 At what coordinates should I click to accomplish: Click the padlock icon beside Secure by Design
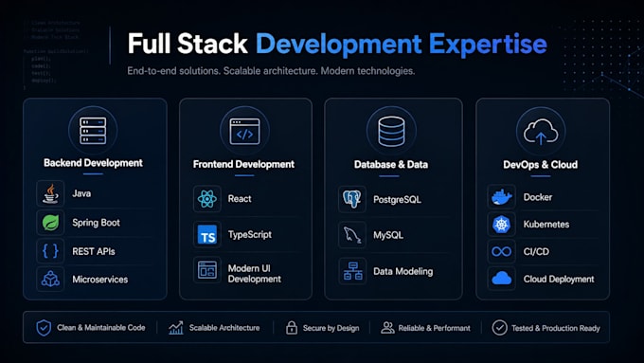pyautogui.click(x=292, y=328)
